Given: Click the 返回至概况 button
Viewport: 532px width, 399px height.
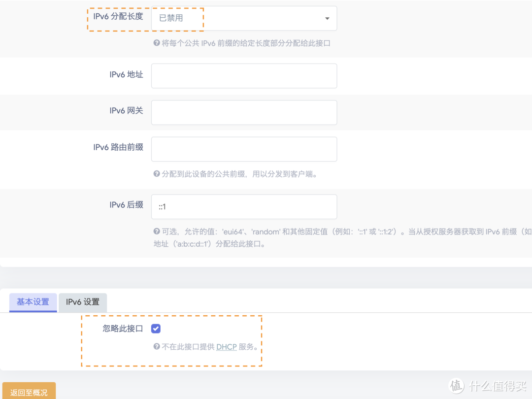Looking at the screenshot, I should click(29, 392).
